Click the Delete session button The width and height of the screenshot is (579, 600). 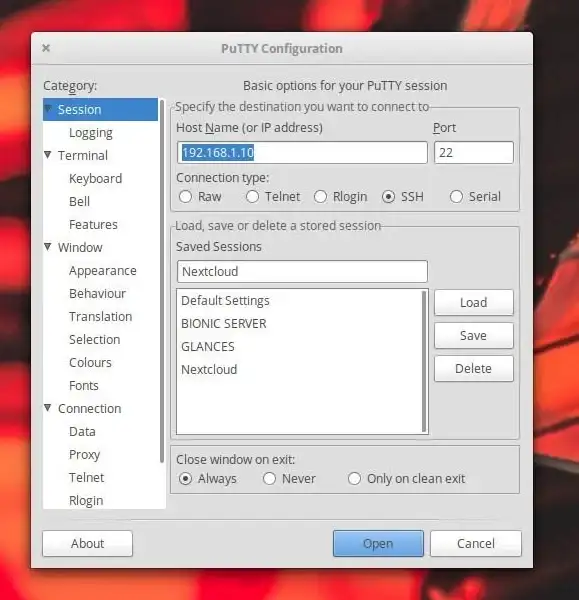[x=474, y=368]
